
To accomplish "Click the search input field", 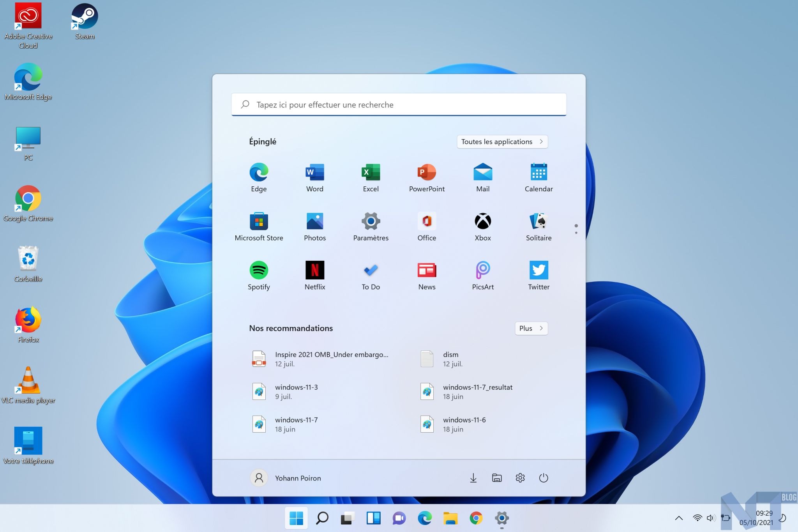I will pyautogui.click(x=399, y=104).
